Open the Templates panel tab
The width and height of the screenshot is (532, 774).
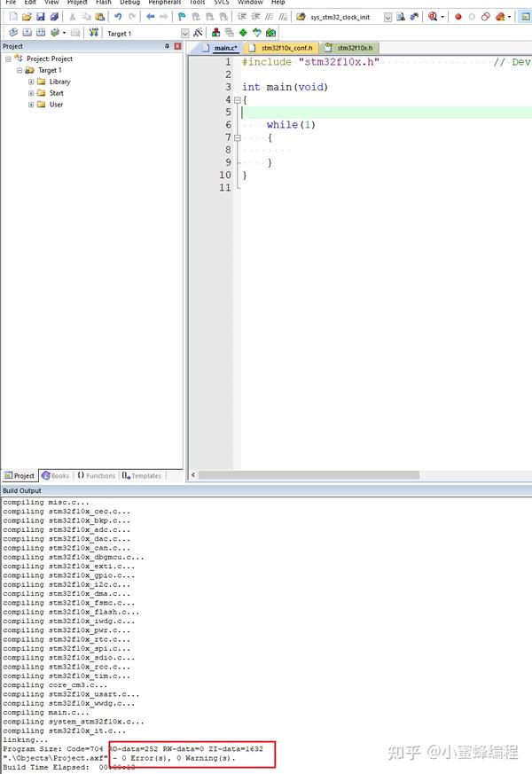click(x=142, y=476)
